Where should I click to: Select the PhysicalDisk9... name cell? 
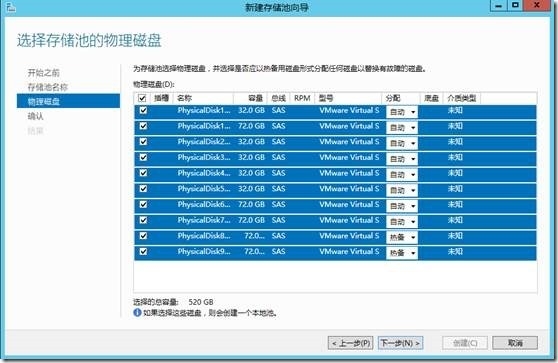(204, 251)
